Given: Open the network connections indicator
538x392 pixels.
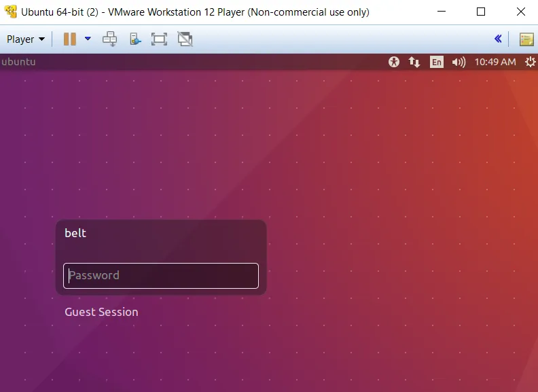Looking at the screenshot, I should 414,62.
